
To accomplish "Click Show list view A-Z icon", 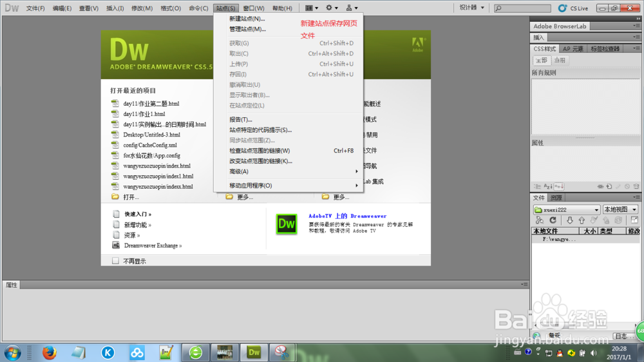I will pyautogui.click(x=548, y=187).
